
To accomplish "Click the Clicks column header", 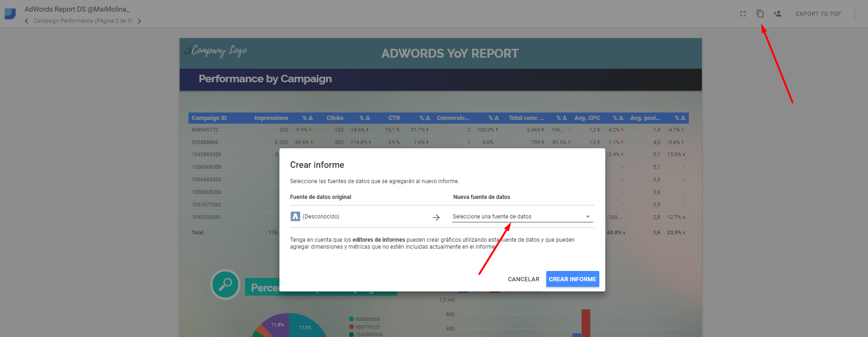I will pyautogui.click(x=335, y=118).
